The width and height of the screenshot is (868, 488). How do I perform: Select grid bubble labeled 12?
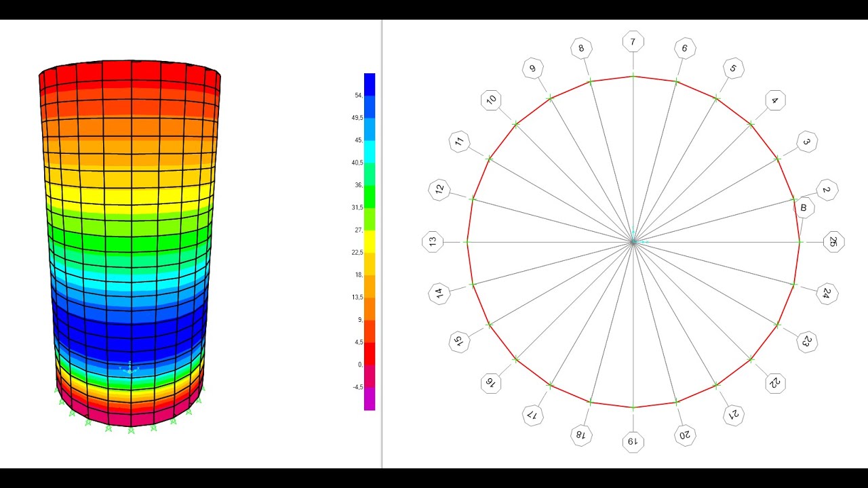[x=439, y=190]
